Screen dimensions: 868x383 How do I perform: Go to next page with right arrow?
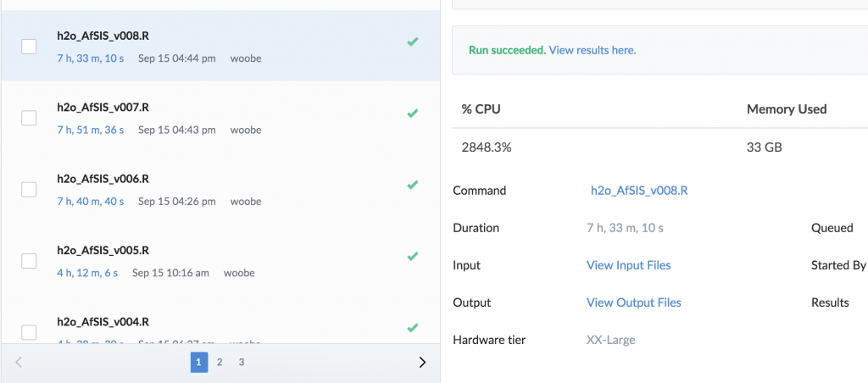[422, 363]
